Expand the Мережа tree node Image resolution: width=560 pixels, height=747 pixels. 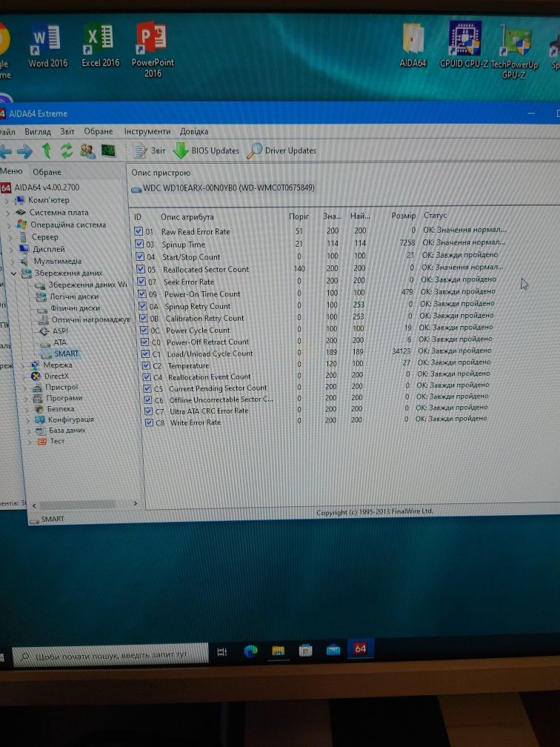point(22,365)
